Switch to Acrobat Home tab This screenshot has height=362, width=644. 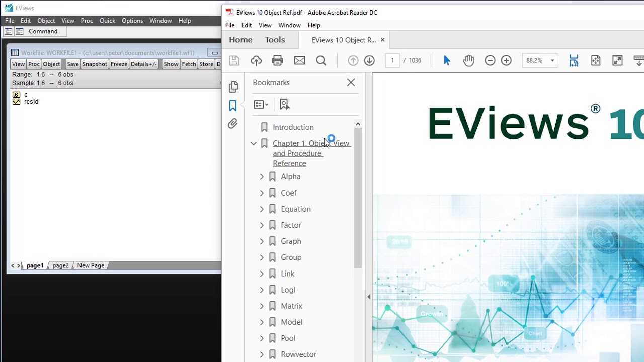(240, 40)
